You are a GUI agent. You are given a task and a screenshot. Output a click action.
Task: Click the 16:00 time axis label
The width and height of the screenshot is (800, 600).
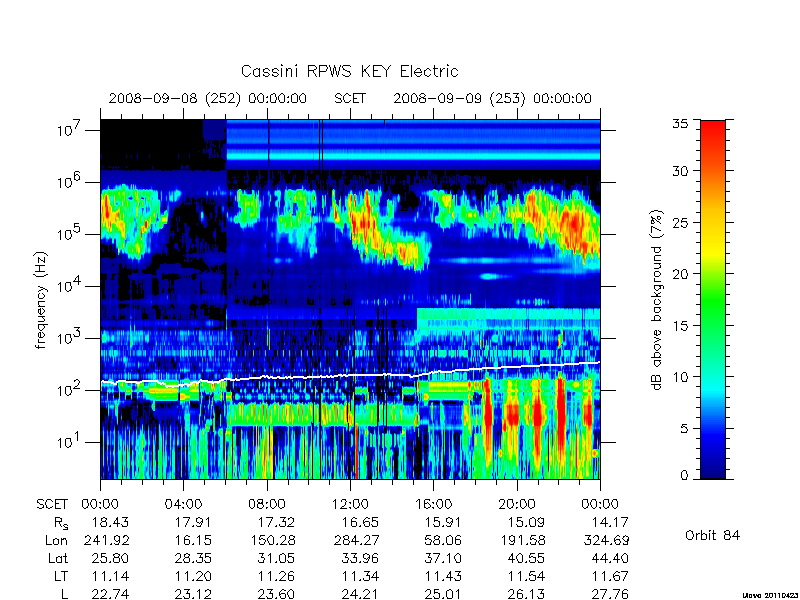point(434,504)
